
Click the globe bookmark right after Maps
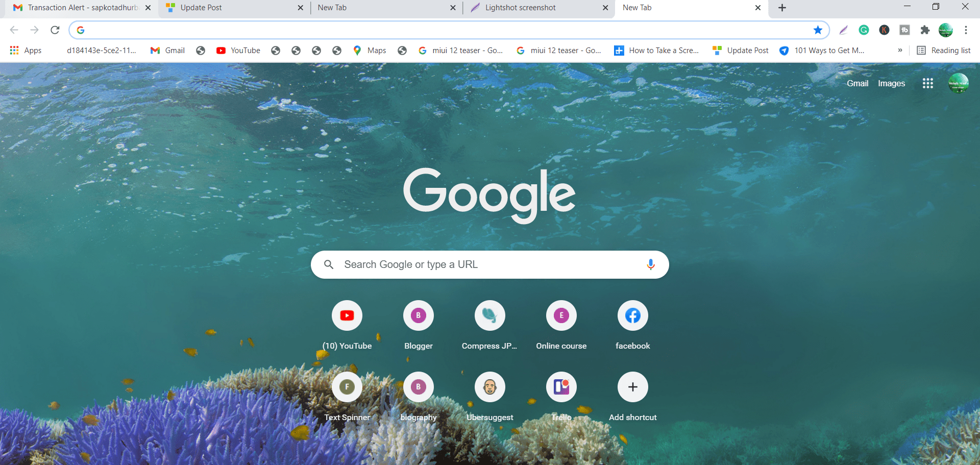pyautogui.click(x=402, y=51)
